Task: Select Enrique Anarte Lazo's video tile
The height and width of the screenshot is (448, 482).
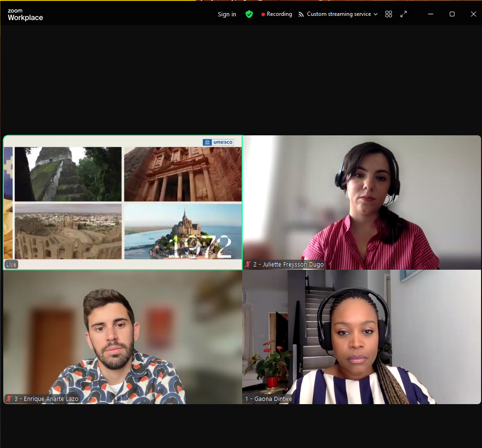Action: pos(122,336)
